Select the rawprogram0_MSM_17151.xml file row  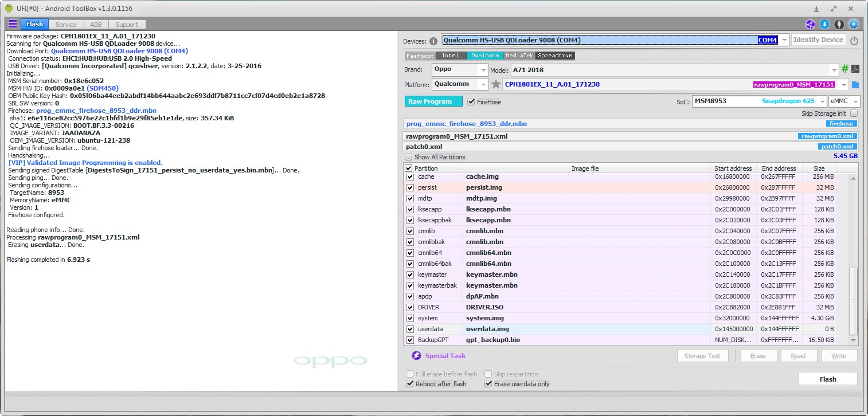tap(631, 136)
